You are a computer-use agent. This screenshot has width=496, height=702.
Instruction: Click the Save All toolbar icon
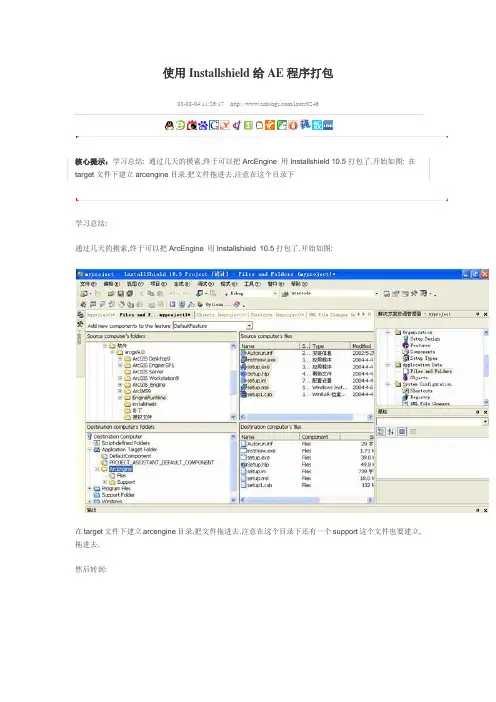point(129,294)
